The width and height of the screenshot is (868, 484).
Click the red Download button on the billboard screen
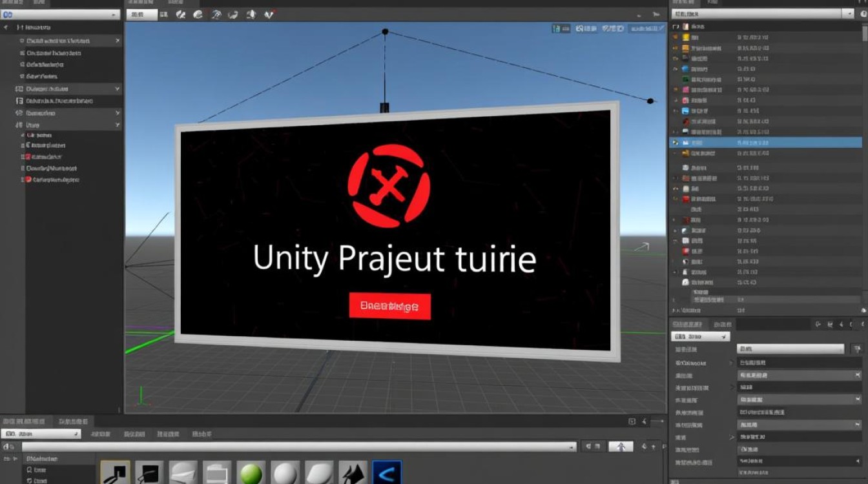tap(389, 305)
